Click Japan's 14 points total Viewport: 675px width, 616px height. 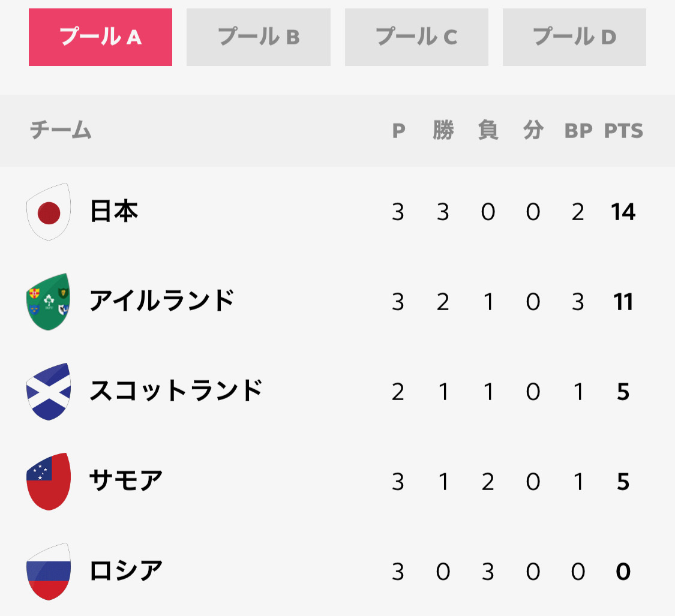pyautogui.click(x=623, y=212)
